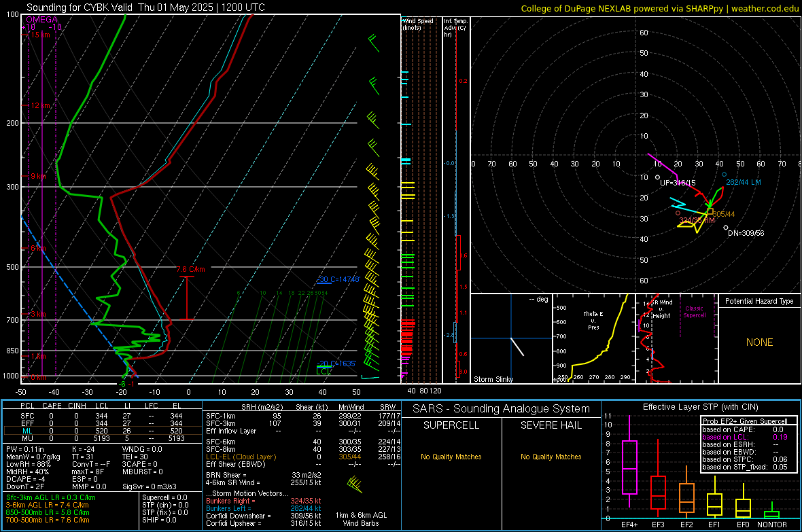Open the Storm Slinky inset

(x=511, y=338)
